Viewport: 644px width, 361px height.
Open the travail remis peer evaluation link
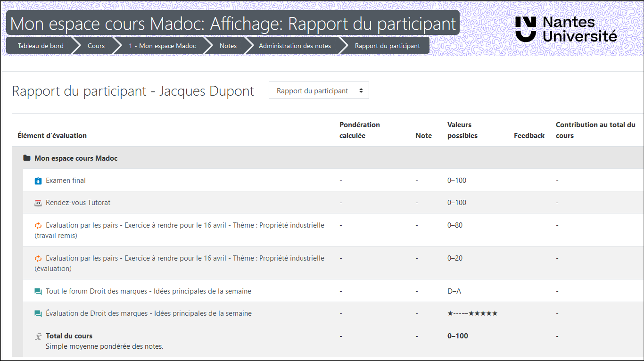coord(184,225)
